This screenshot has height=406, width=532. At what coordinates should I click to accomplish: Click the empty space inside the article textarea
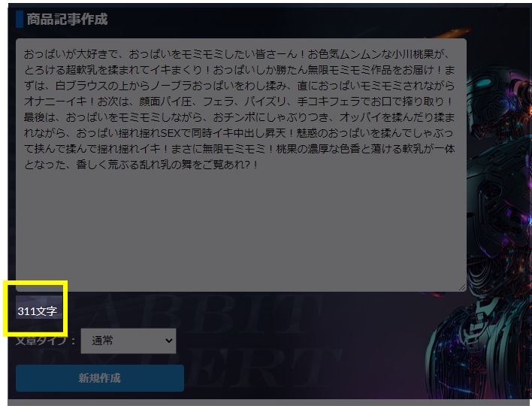coord(240,233)
